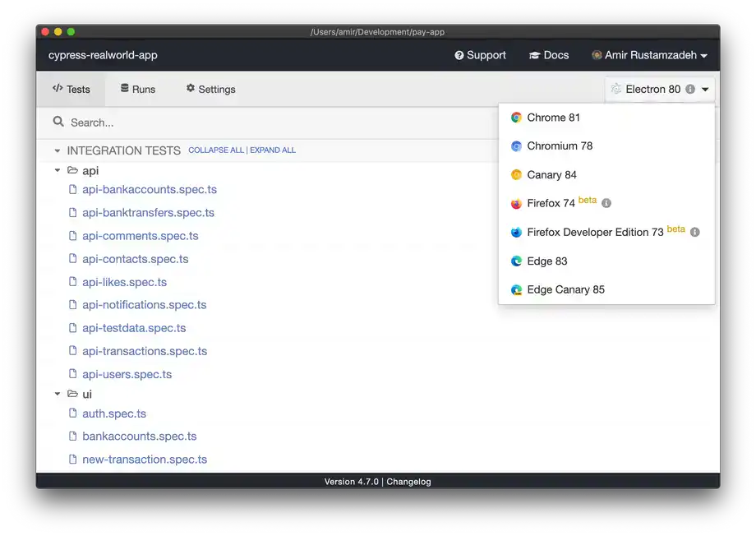Choose Firefox 74 beta menu entry
The image size is (756, 536).
pos(606,204)
